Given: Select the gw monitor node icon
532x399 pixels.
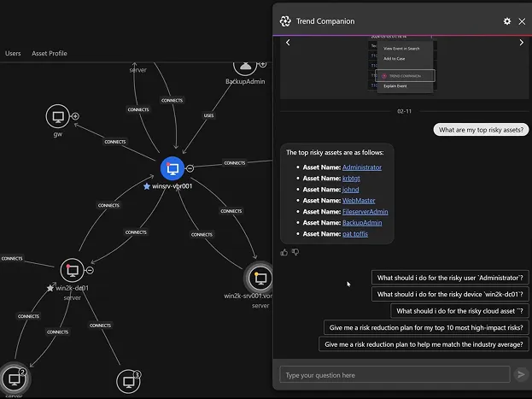Looking at the screenshot, I should pos(58,117).
